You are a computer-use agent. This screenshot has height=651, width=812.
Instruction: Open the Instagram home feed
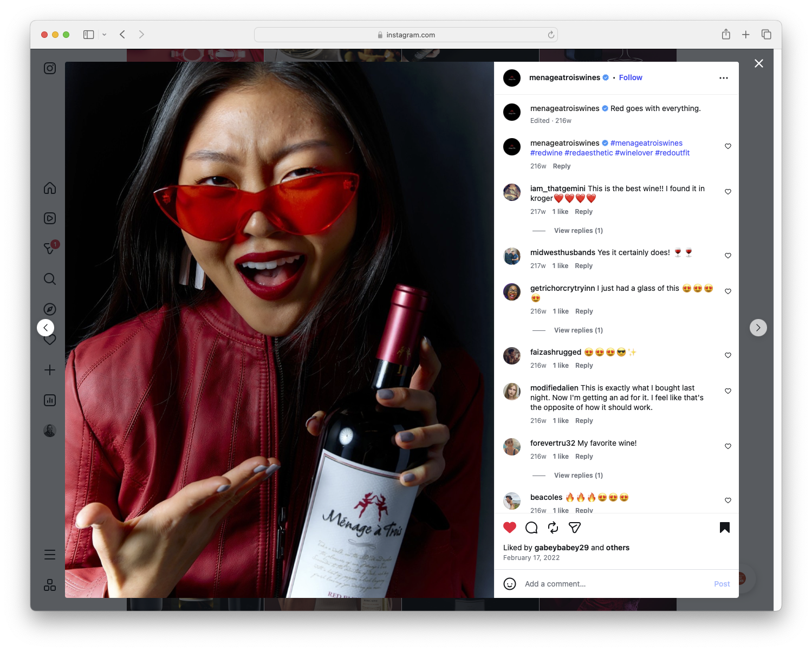coord(49,188)
